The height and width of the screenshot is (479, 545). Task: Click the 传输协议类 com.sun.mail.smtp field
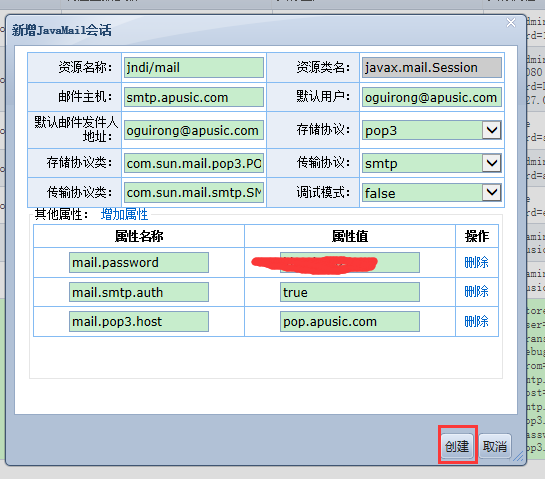194,192
